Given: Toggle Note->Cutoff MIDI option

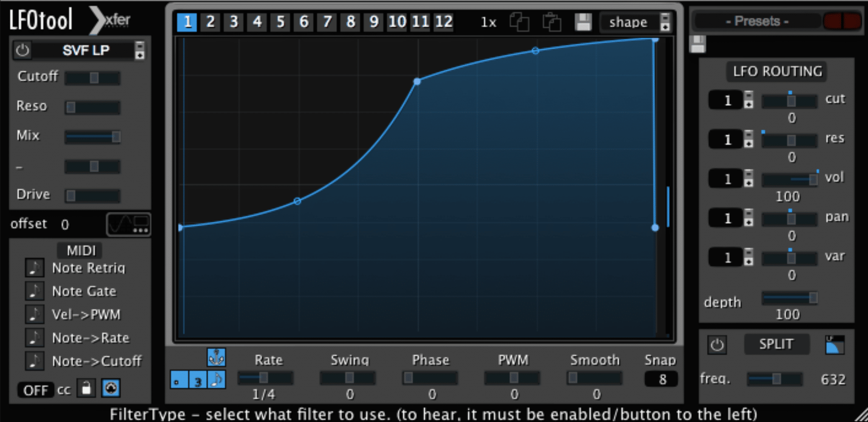Looking at the screenshot, I should [34, 361].
